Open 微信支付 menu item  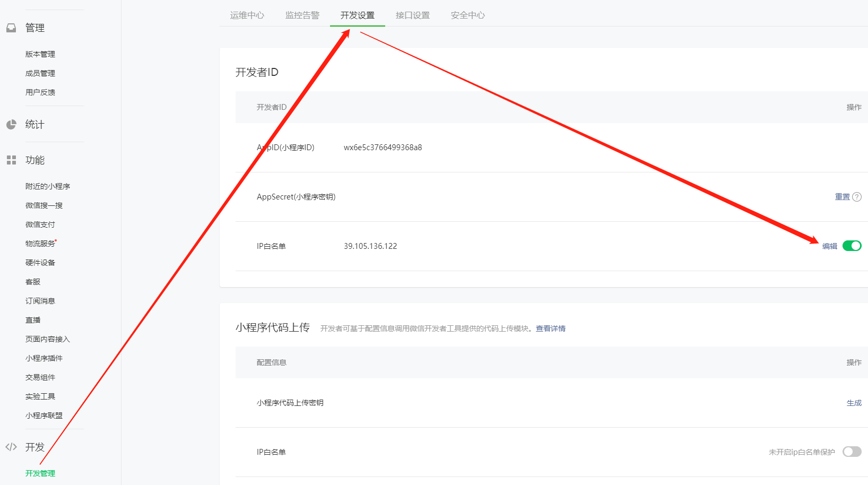(40, 224)
